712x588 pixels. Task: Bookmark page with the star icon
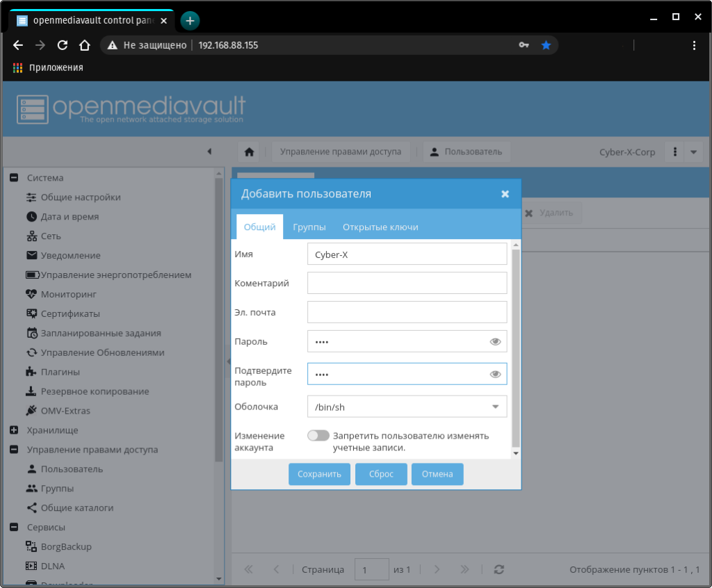(x=546, y=45)
